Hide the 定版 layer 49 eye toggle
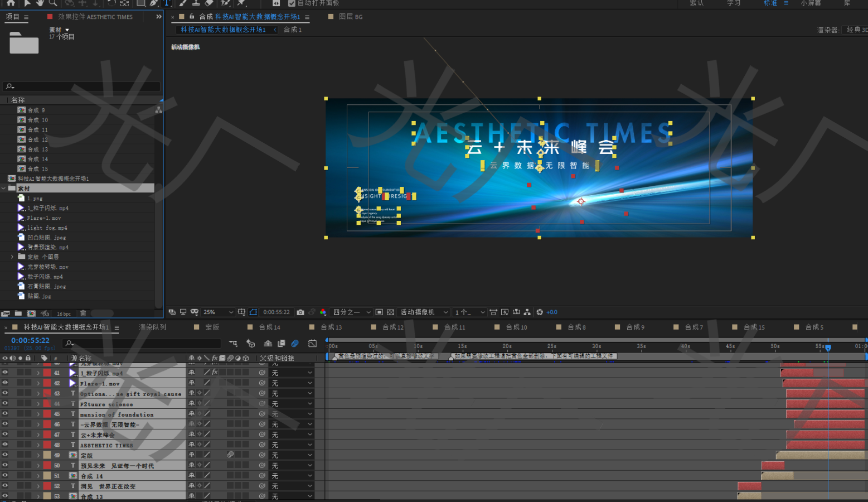This screenshot has width=868, height=502. (x=5, y=455)
